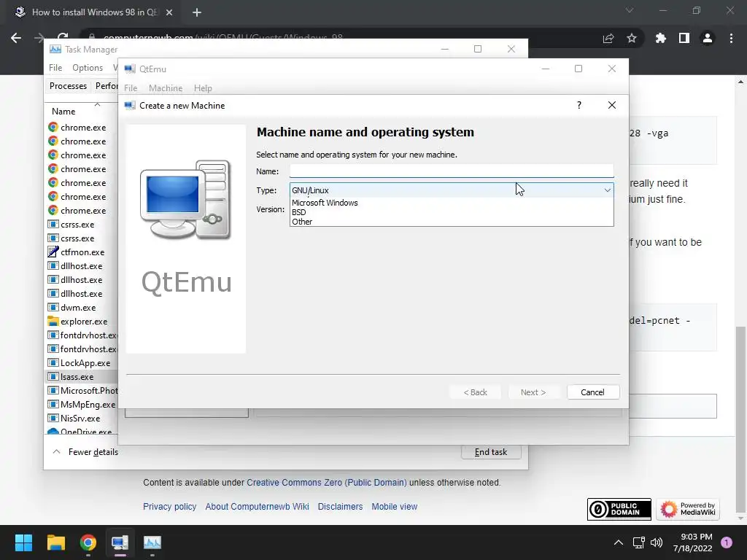Image resolution: width=747 pixels, height=560 pixels.
Task: Open QtEmu Machine menu
Action: [x=166, y=88]
